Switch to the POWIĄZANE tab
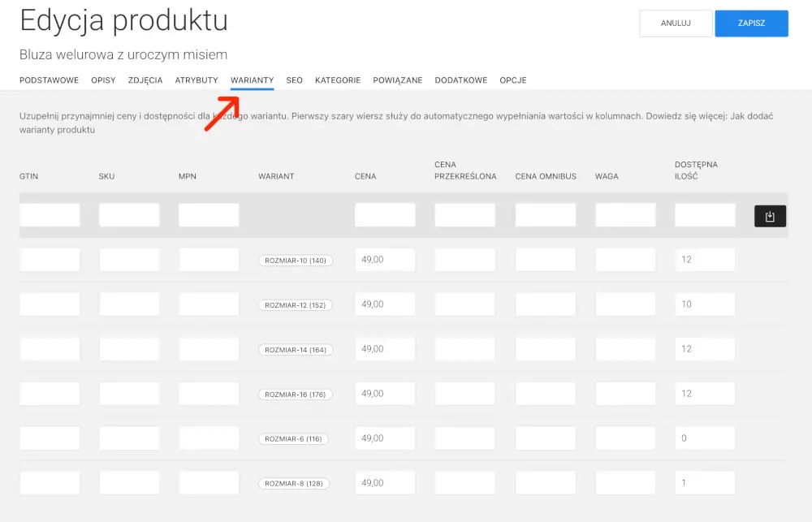 (397, 80)
